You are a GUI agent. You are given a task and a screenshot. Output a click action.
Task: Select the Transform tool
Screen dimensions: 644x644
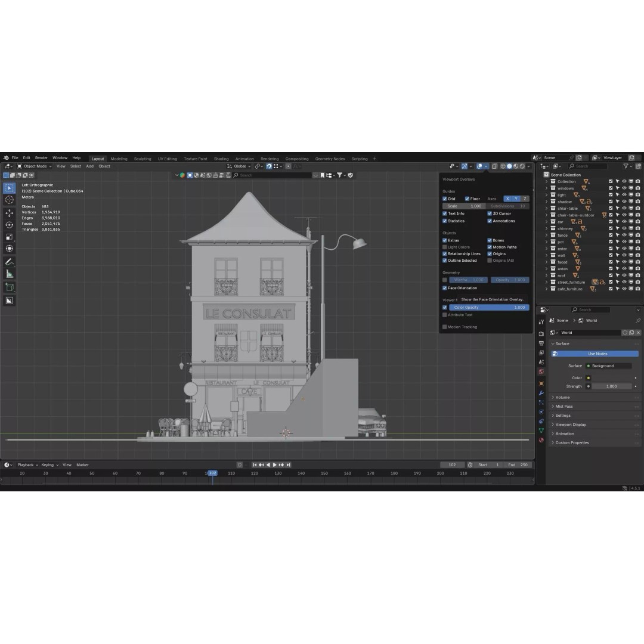9,249
